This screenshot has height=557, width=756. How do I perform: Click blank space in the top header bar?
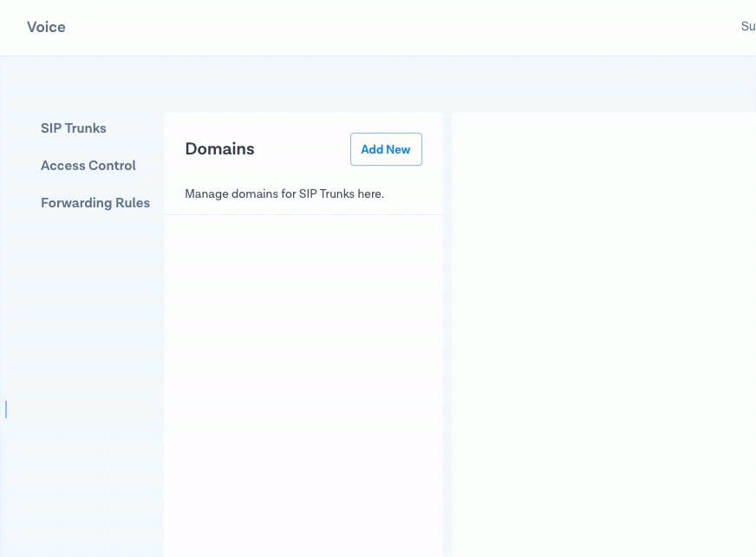390,27
